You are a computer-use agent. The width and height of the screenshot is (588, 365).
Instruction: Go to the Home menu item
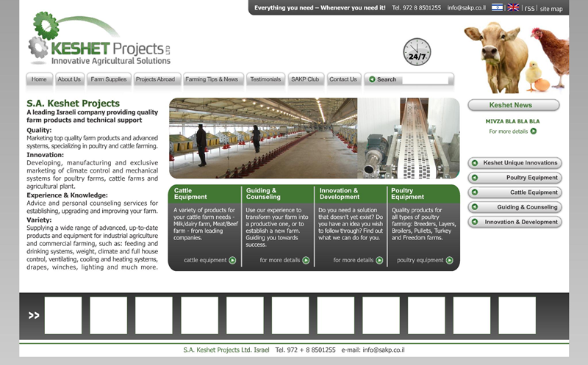tap(39, 79)
